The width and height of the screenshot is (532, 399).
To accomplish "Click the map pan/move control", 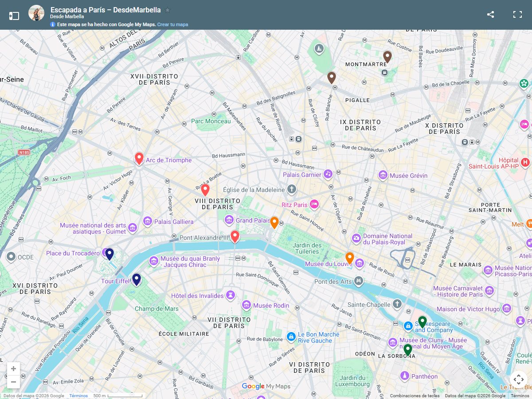I will coord(518,380).
